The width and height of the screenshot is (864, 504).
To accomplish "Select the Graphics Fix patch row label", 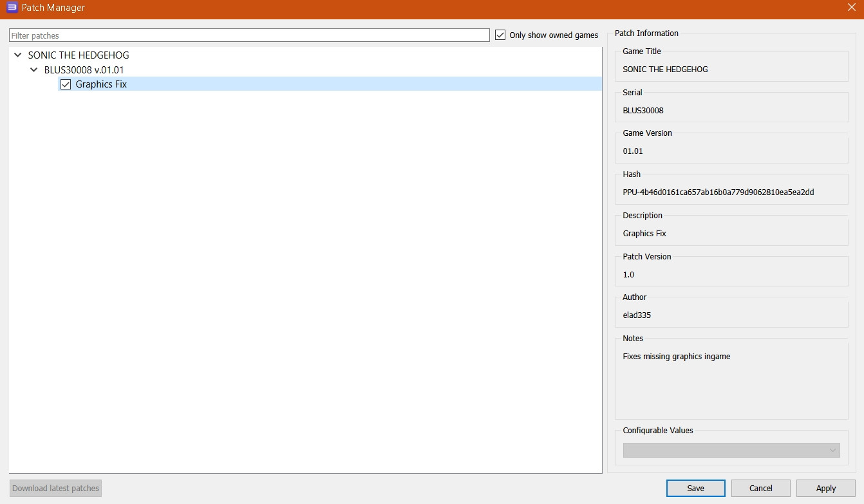I will click(101, 84).
